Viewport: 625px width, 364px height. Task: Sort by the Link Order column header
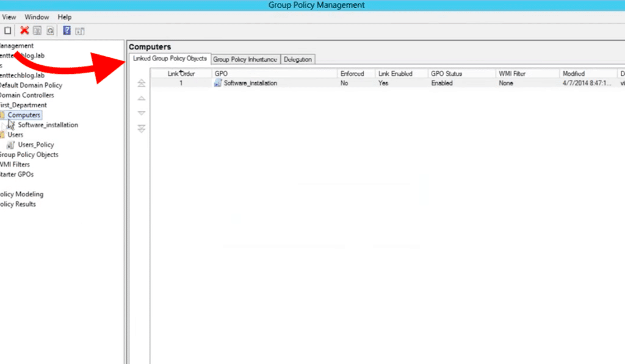181,74
